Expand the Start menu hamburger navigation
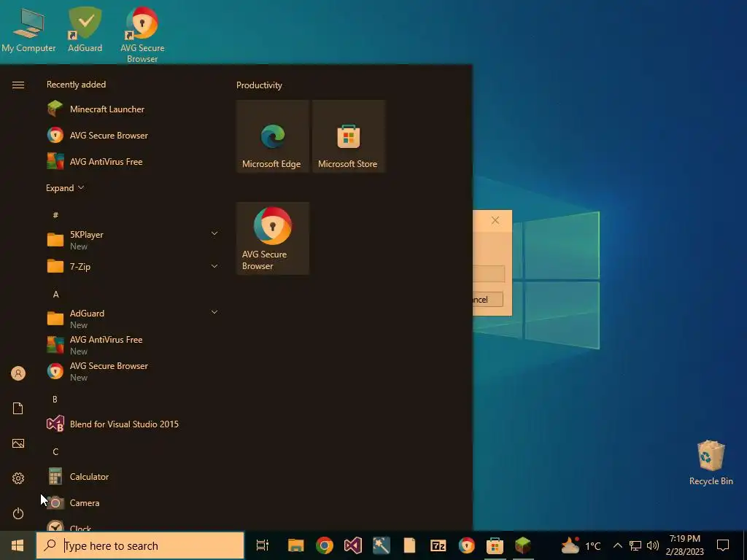 click(18, 85)
